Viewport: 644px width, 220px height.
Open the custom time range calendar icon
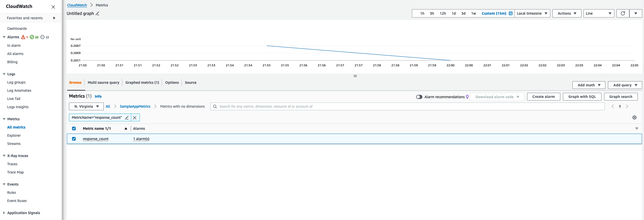coord(511,13)
